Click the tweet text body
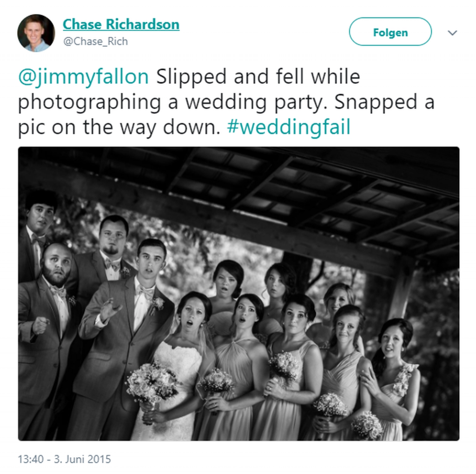Viewport: 476px width, 474px height. [226, 102]
